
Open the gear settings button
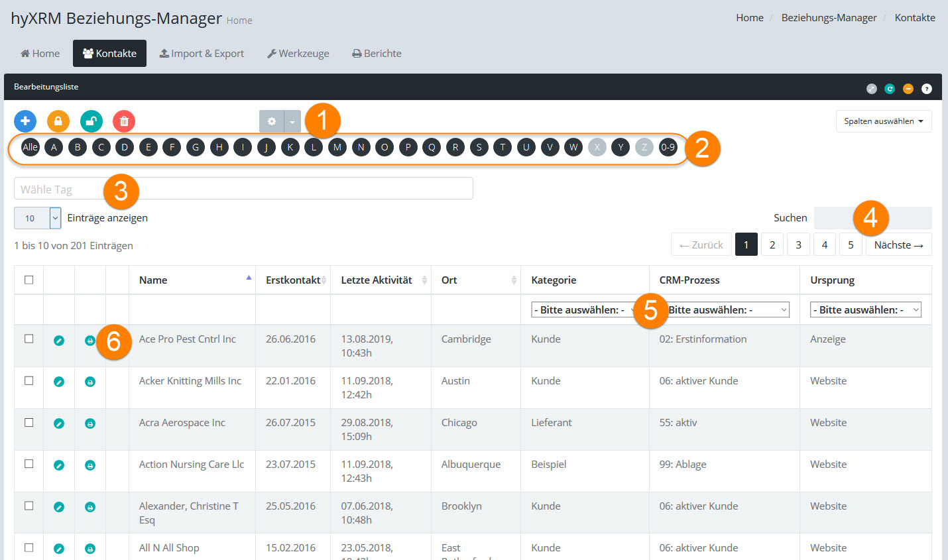(271, 121)
